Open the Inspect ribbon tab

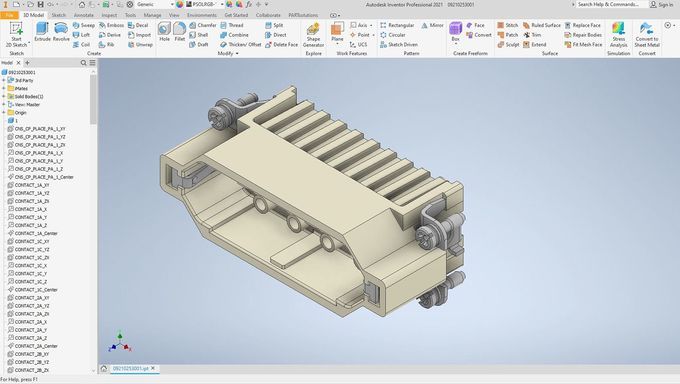[x=109, y=15]
